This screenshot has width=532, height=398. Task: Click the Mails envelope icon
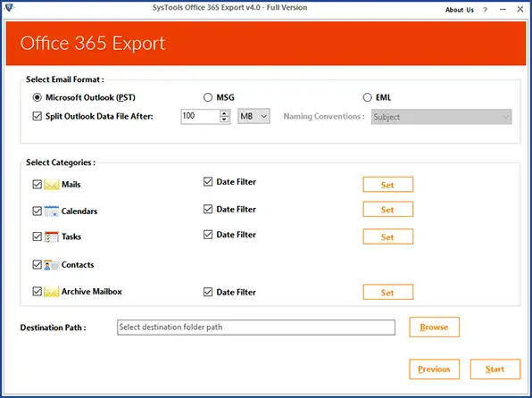click(52, 185)
